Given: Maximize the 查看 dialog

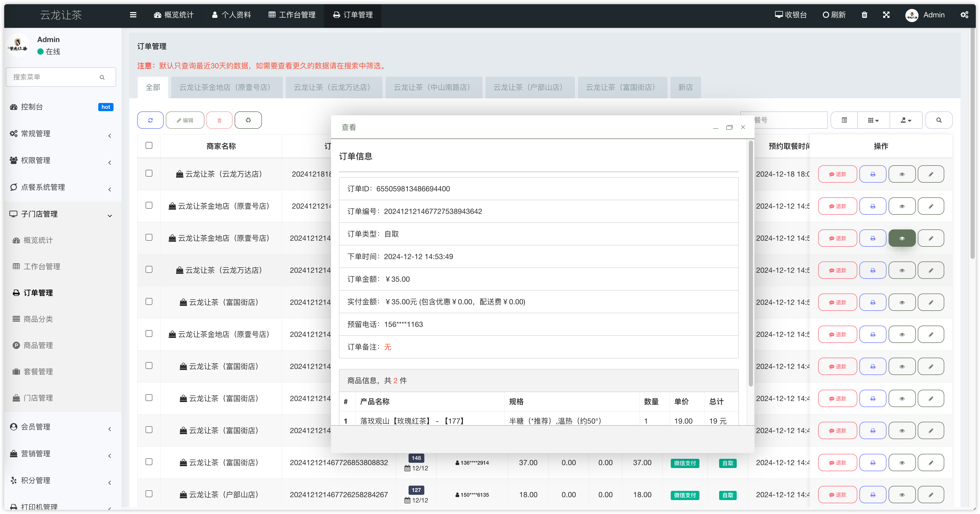Looking at the screenshot, I should click(729, 127).
